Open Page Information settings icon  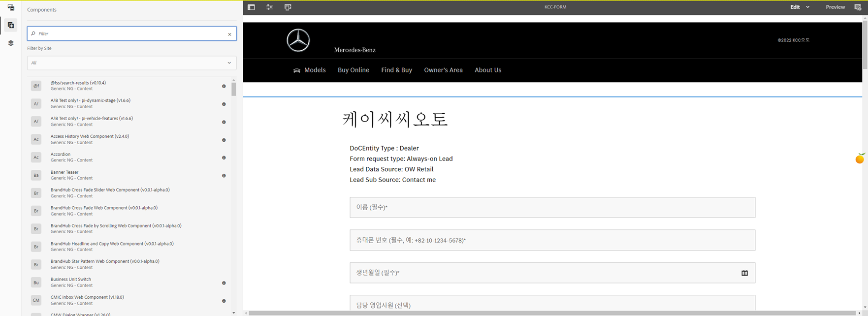(x=269, y=7)
